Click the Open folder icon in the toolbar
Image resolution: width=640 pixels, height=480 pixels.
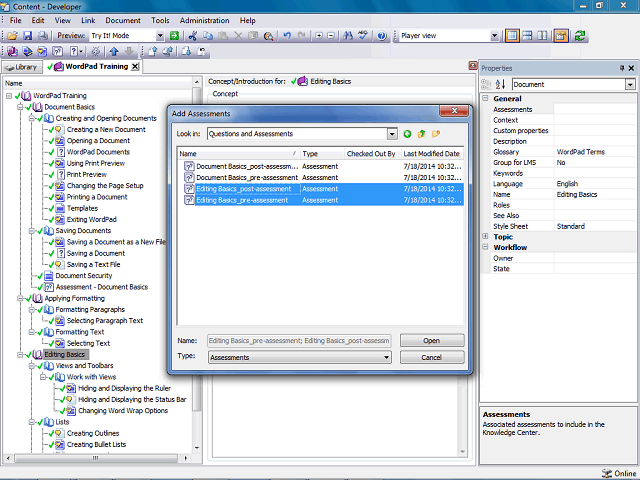tap(13, 36)
